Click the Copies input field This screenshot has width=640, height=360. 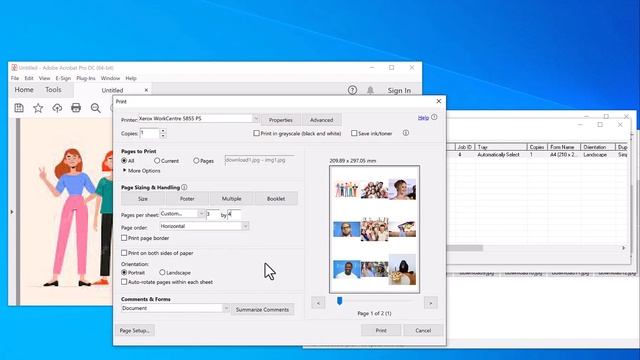149,133
